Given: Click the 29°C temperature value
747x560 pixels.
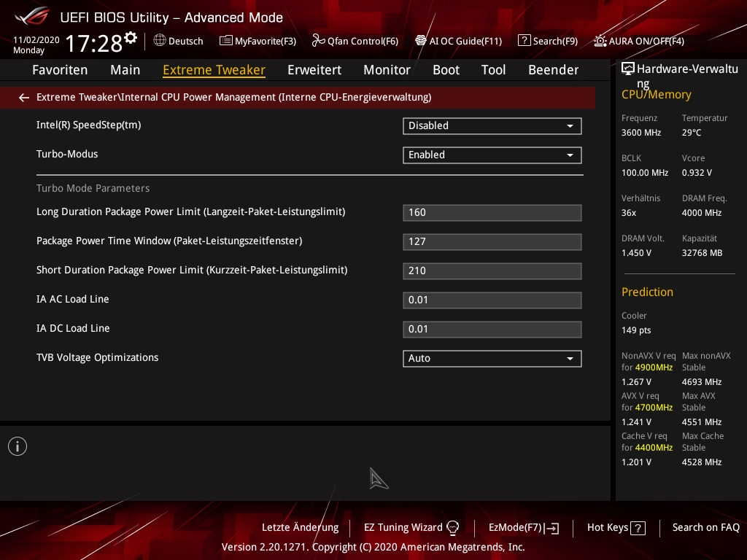Looking at the screenshot, I should [692, 133].
